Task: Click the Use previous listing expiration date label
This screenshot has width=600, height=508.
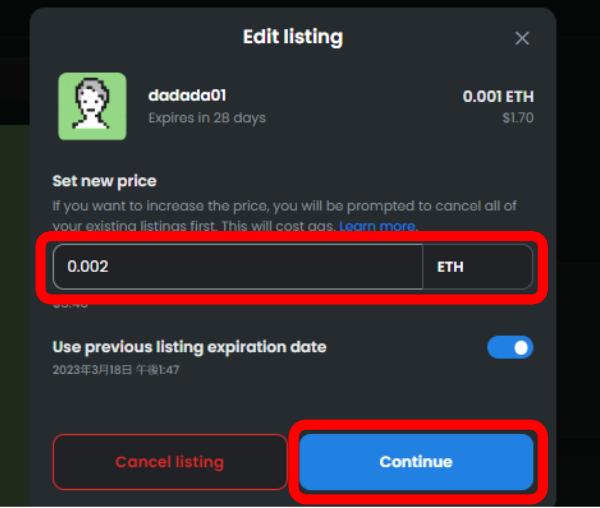Action: (x=189, y=347)
